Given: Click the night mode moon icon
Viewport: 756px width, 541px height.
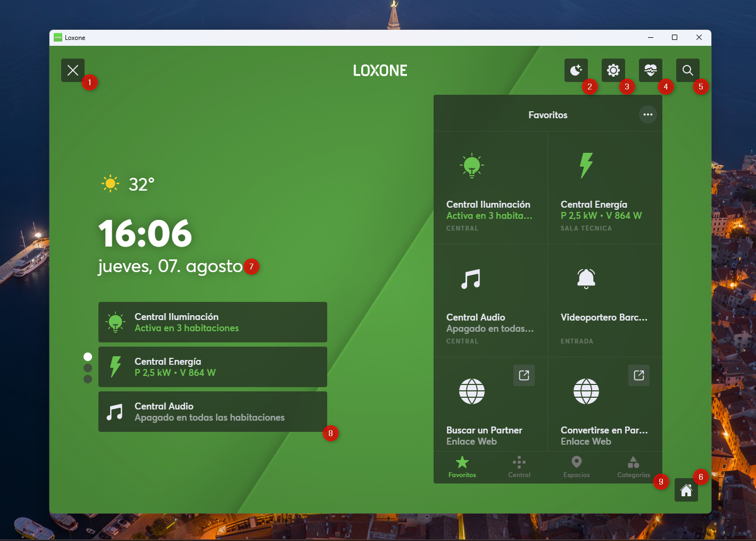Looking at the screenshot, I should coord(576,70).
